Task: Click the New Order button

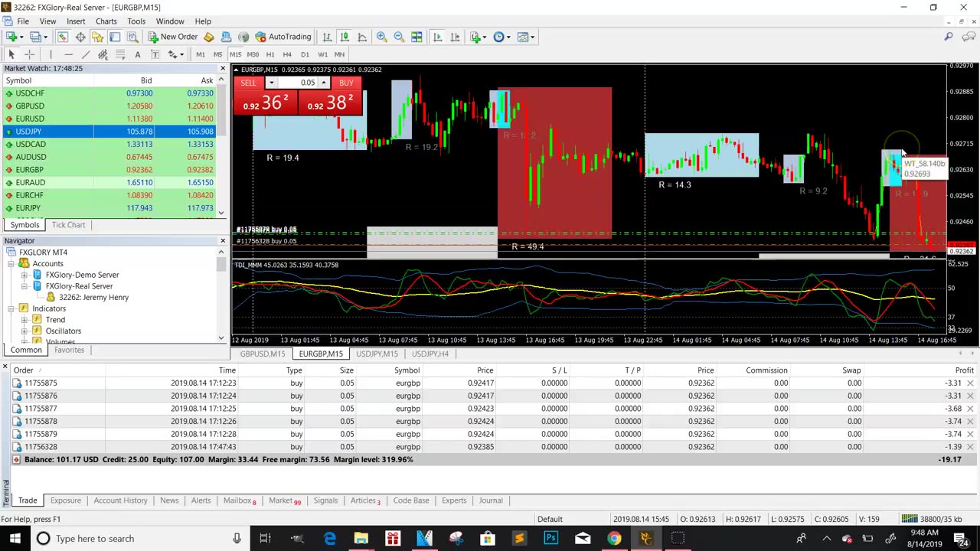Action: click(x=173, y=37)
